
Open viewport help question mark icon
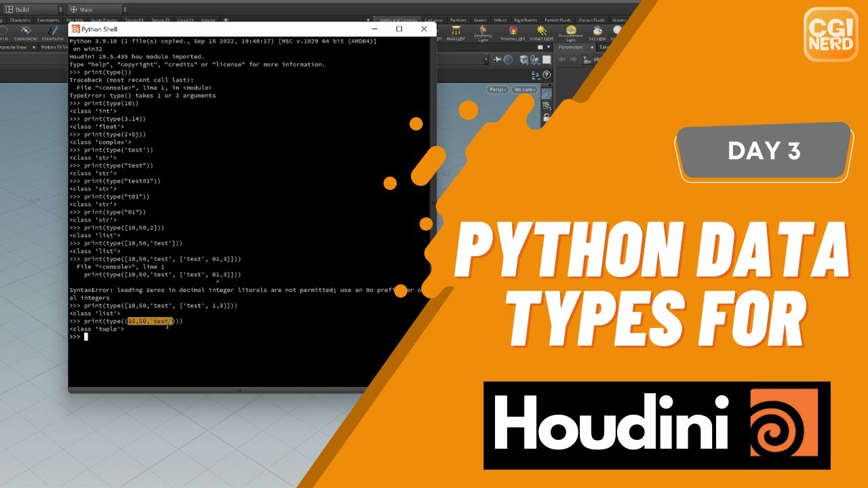coord(547,75)
